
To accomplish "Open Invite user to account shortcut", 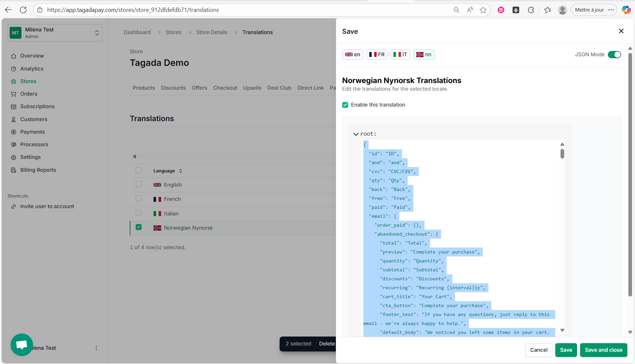I will coord(47,206).
